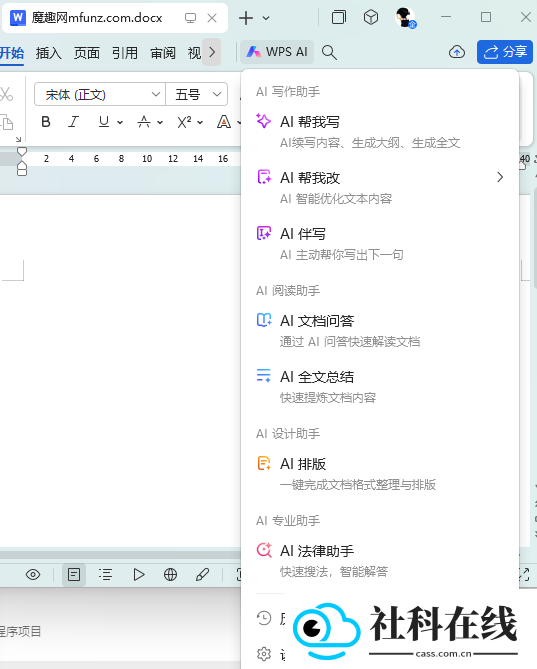The image size is (537, 669).
Task: Click the WPS AI button
Action: pyautogui.click(x=277, y=52)
